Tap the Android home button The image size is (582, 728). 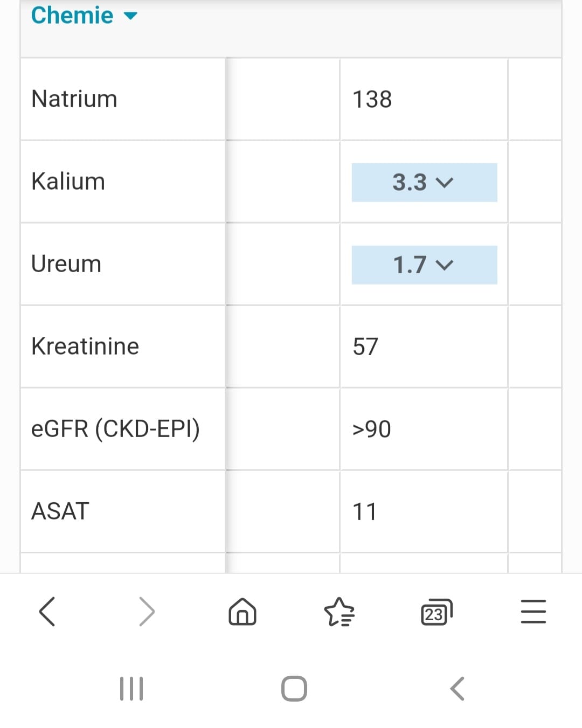click(x=294, y=689)
